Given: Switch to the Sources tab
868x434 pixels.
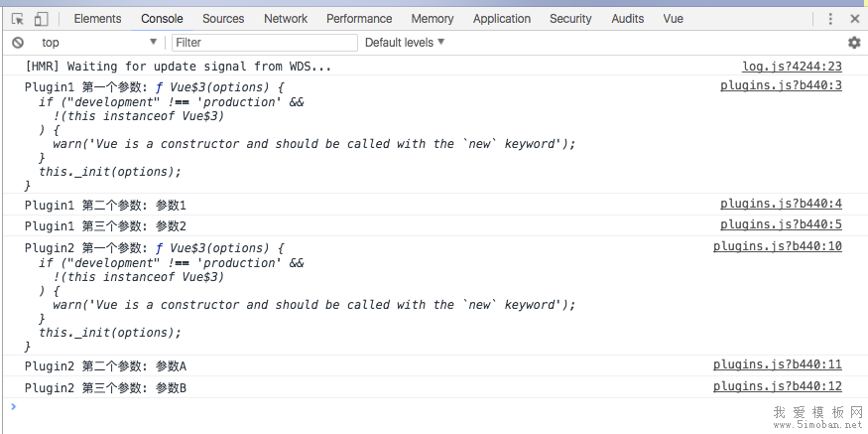Looking at the screenshot, I should [223, 19].
